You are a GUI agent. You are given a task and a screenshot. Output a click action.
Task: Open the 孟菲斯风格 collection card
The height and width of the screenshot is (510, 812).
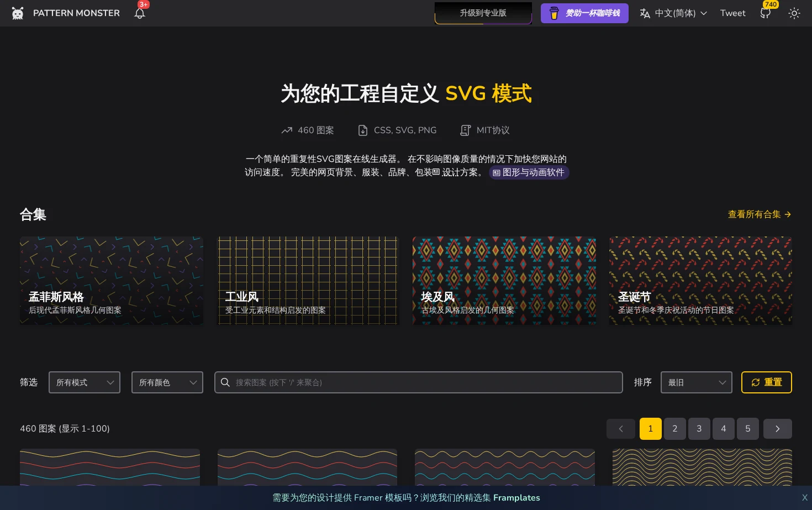112,281
